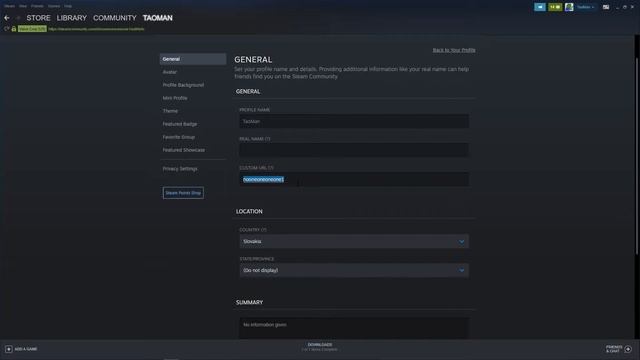The height and width of the screenshot is (360, 640).
Task: Select General in the sidebar
Action: coord(193,59)
